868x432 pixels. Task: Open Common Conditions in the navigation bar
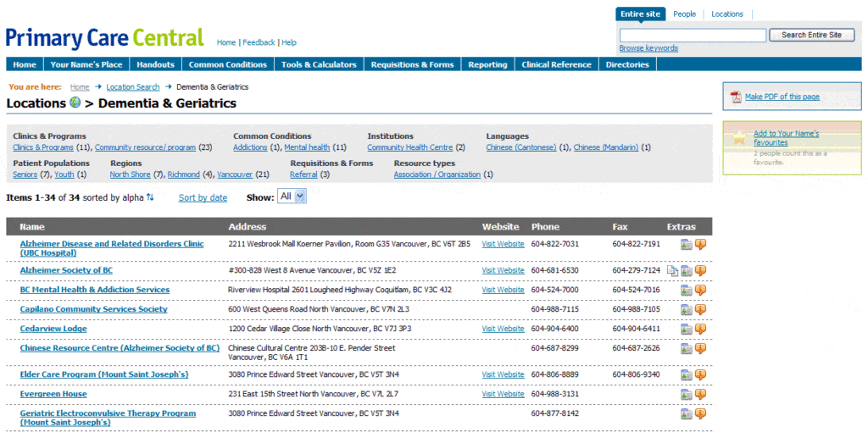[228, 64]
